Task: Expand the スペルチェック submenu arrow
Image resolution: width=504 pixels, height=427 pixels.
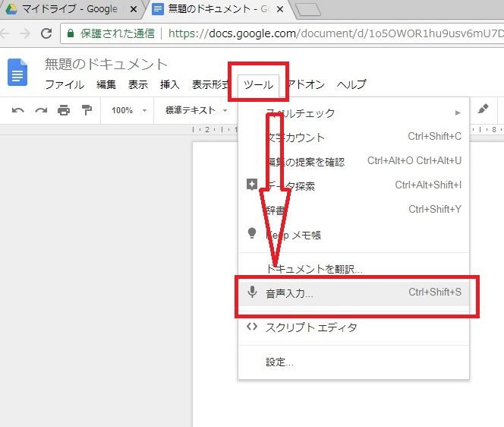Action: coord(458,113)
